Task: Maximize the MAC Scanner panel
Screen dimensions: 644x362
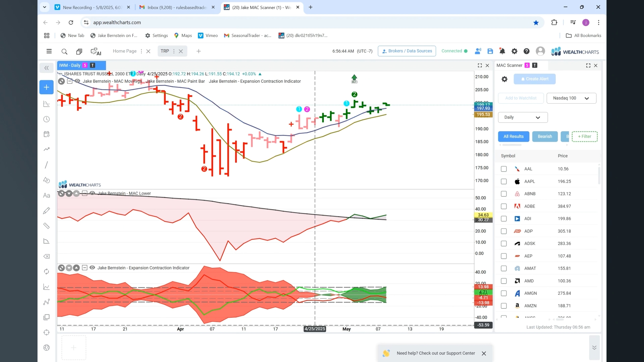Action: (x=588, y=66)
